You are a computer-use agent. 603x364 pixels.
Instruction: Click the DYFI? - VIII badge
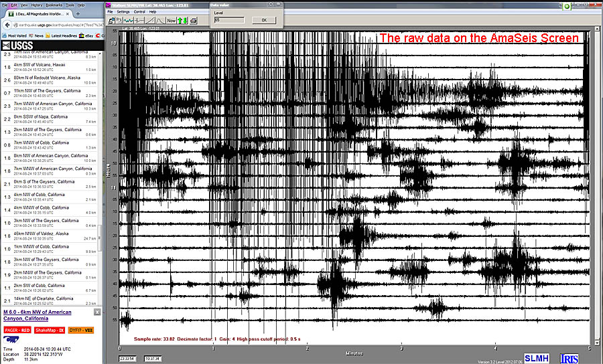81,331
